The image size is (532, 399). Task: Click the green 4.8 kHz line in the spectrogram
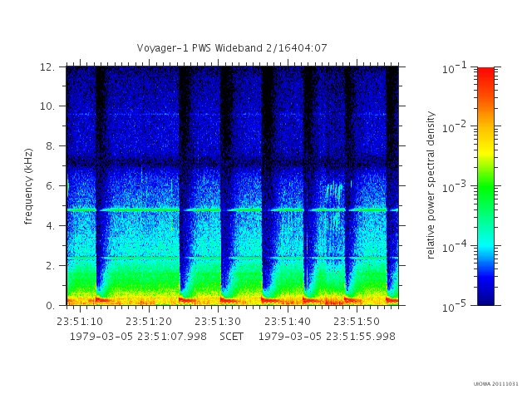pyautogui.click(x=232, y=210)
